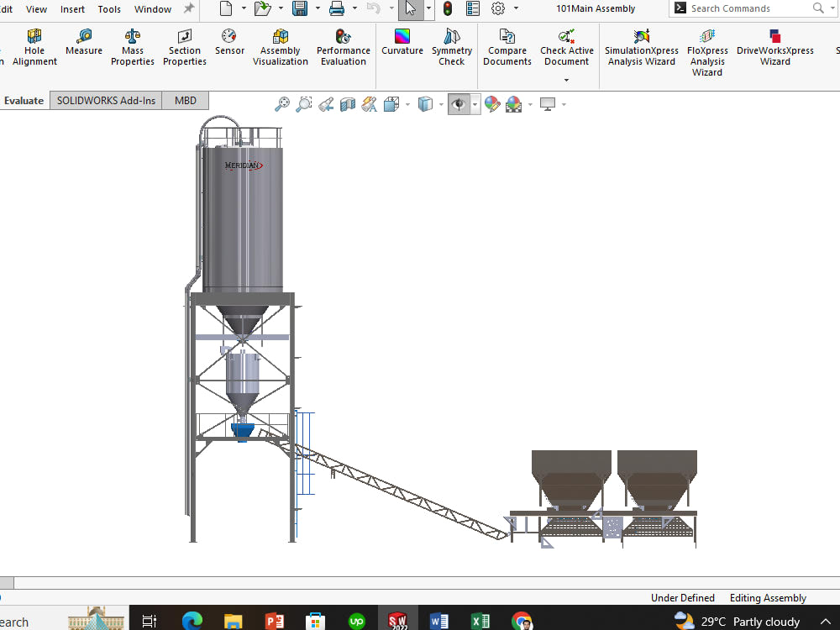Click Edit Appearance in the heads-up toolbar

[x=492, y=104]
